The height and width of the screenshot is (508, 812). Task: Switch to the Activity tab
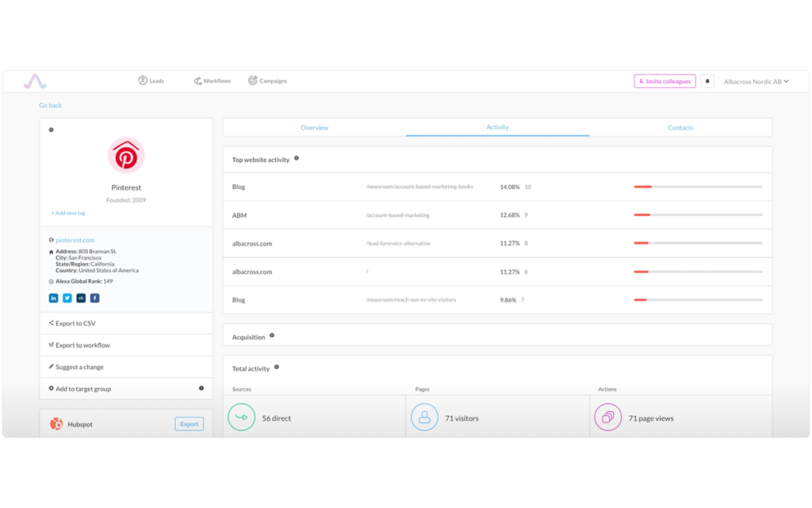(497, 127)
